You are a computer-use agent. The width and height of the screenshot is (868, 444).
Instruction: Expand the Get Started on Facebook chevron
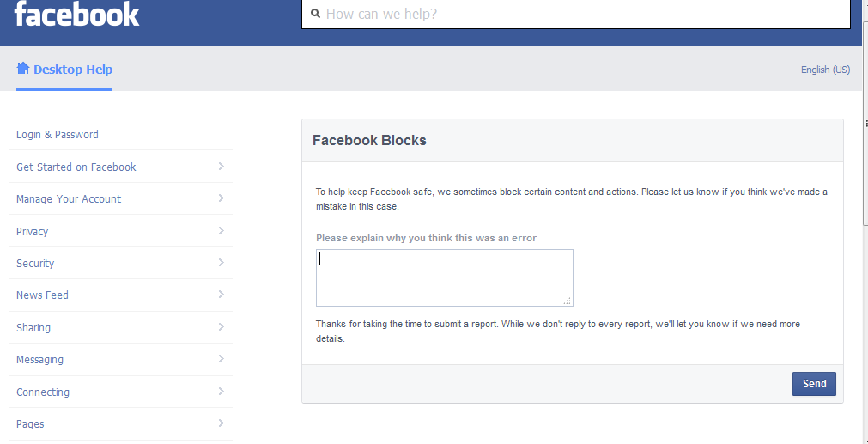[x=221, y=166]
